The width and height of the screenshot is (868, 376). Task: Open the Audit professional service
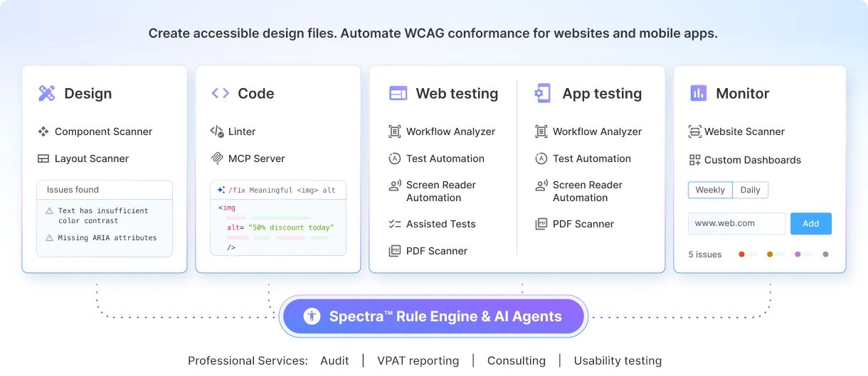[x=334, y=361]
